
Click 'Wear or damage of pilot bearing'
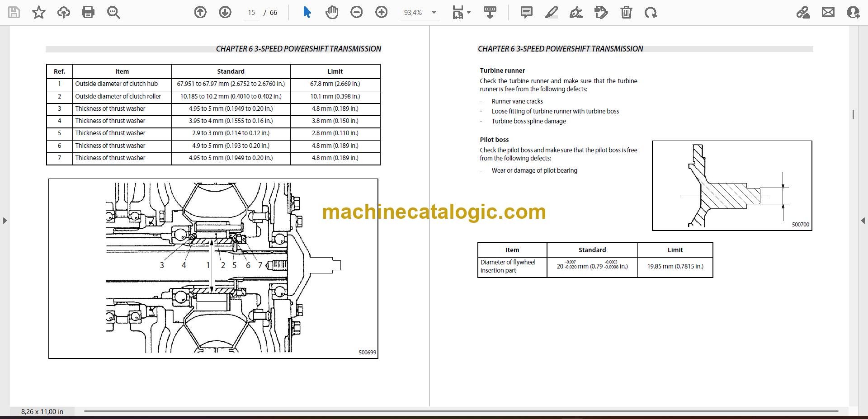coord(534,170)
